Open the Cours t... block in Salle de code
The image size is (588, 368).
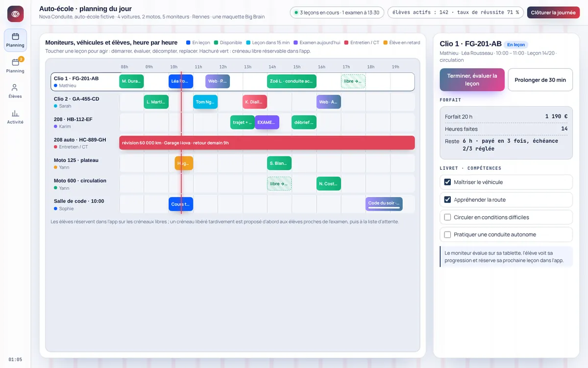click(x=181, y=204)
